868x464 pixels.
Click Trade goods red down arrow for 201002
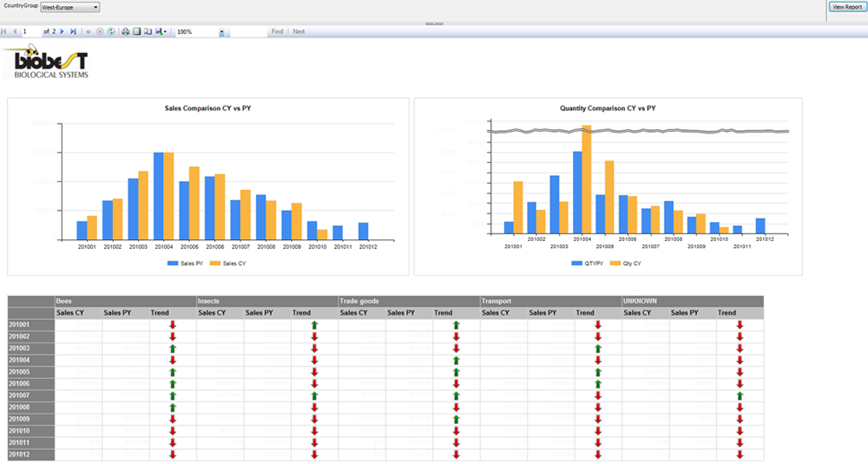tap(457, 337)
